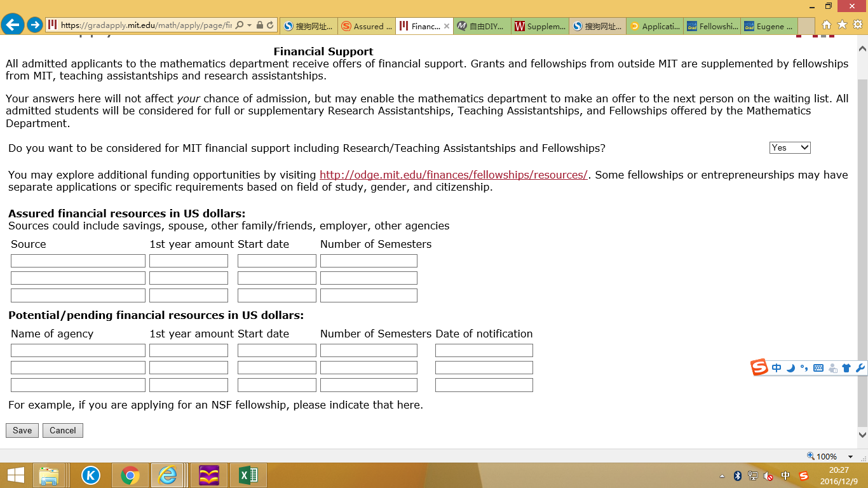868x488 pixels.
Task: Click the Save button
Action: click(x=22, y=430)
